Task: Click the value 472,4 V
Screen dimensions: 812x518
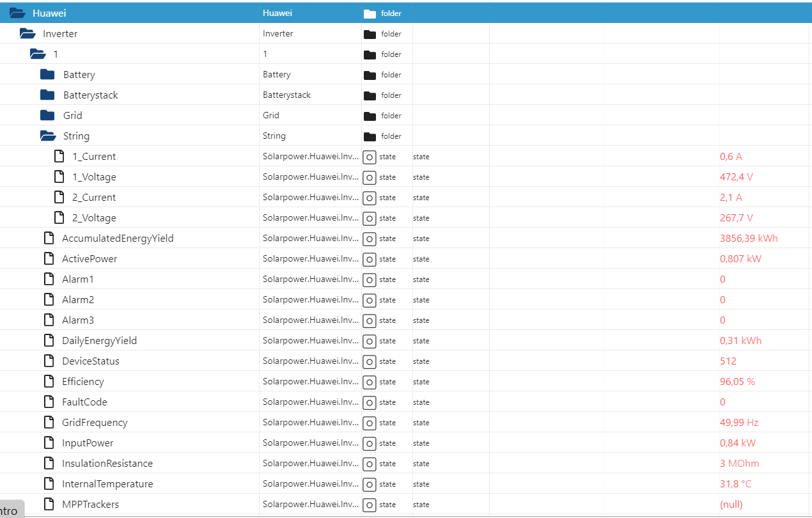Action: (737, 177)
